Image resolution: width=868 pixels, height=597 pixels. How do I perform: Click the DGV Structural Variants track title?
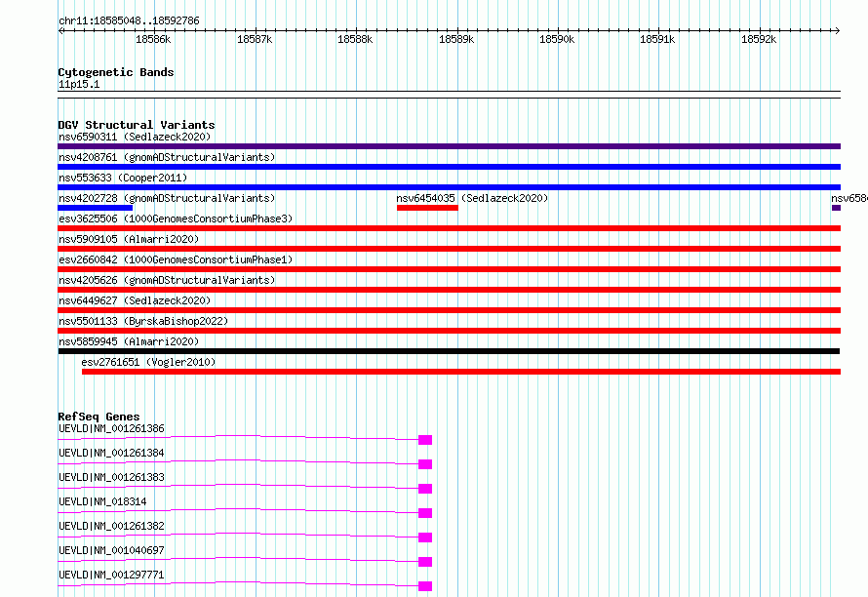click(137, 125)
